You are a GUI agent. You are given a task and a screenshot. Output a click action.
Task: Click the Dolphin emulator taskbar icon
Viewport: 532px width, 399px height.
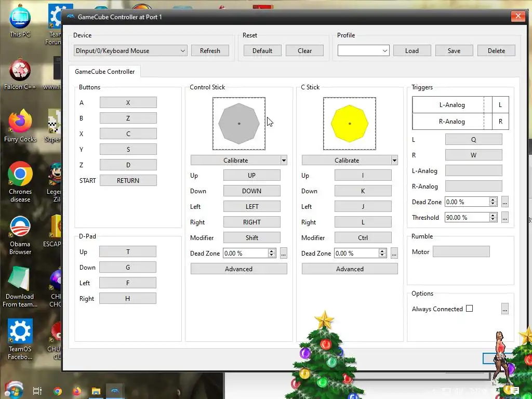115,391
